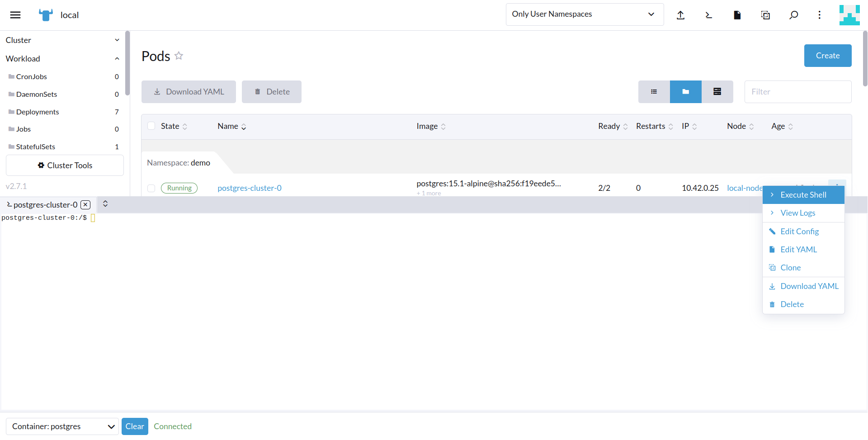Open the hamburger navigation menu
Screen dimensions: 868x440
(x=15, y=14)
